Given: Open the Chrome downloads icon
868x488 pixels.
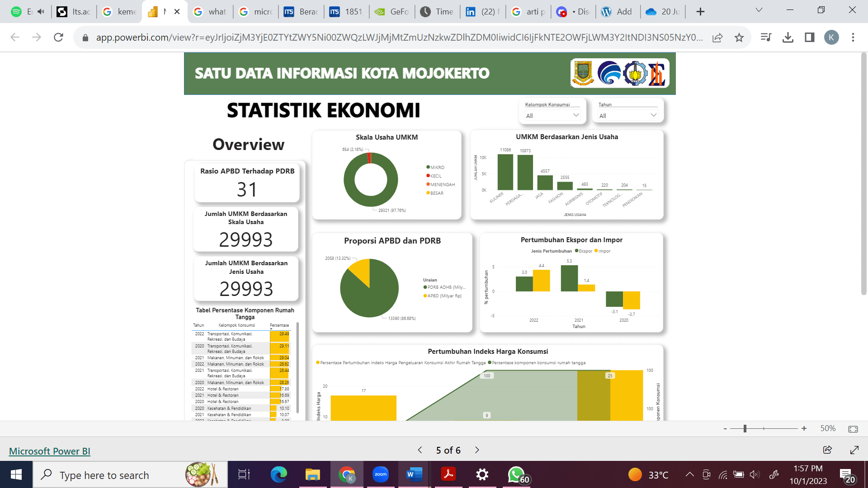Looking at the screenshot, I should [x=788, y=38].
